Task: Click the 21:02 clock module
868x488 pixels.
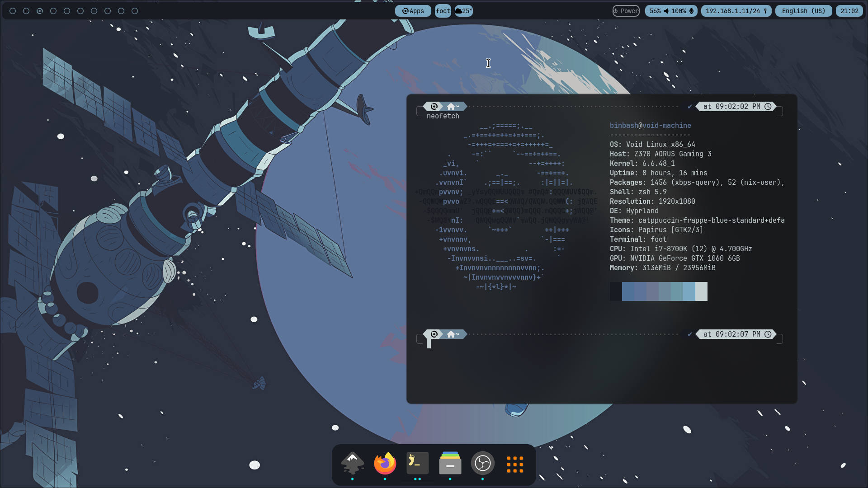Action: [849, 11]
